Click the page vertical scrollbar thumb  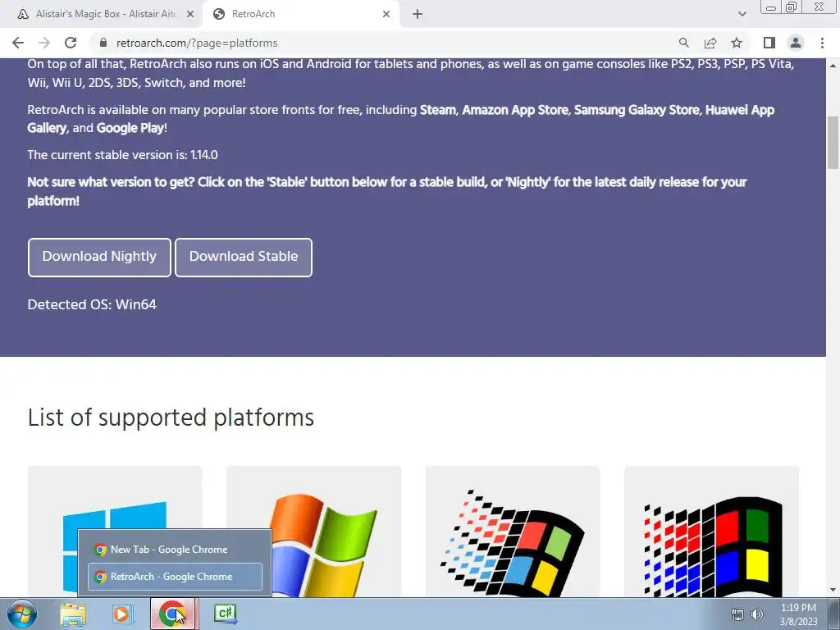[x=833, y=143]
